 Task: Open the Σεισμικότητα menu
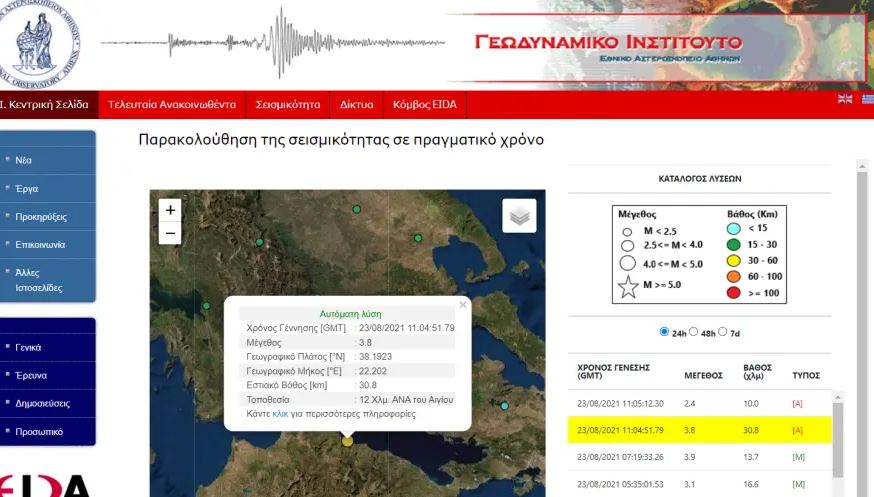tap(287, 104)
